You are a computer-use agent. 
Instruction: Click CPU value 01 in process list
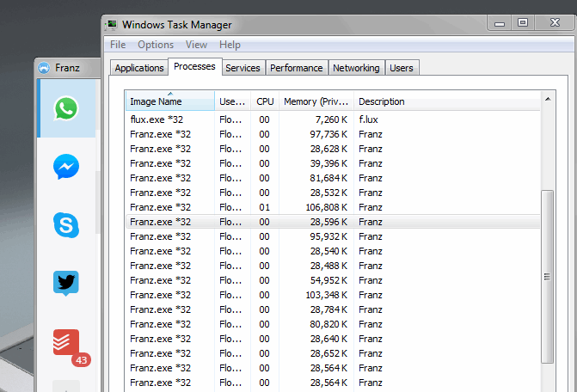click(264, 207)
